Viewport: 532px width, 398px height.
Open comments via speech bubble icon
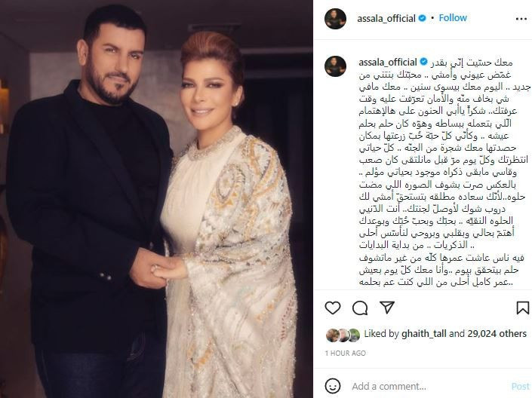[360, 308]
